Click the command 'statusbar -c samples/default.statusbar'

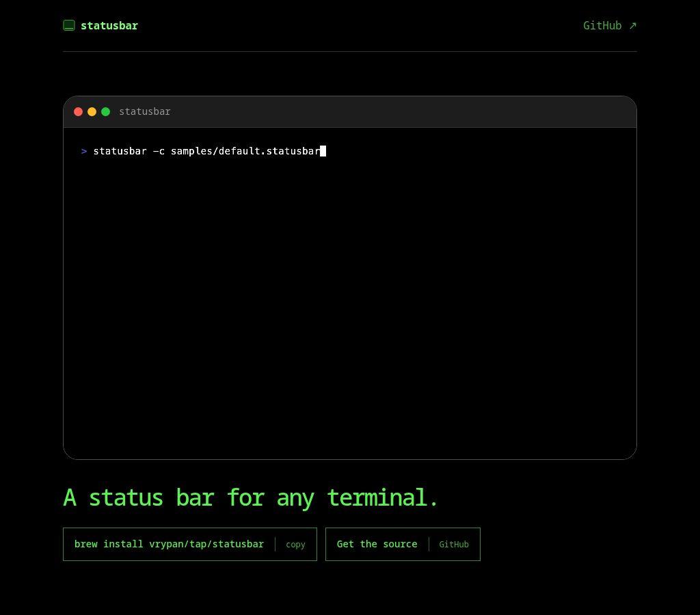click(206, 151)
